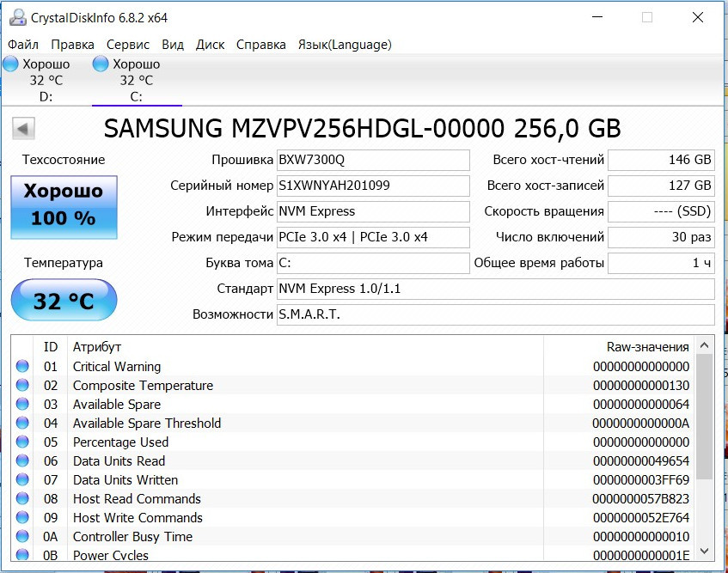Click status dot for Percentage Used row
This screenshot has height=573, width=728.
tap(22, 442)
